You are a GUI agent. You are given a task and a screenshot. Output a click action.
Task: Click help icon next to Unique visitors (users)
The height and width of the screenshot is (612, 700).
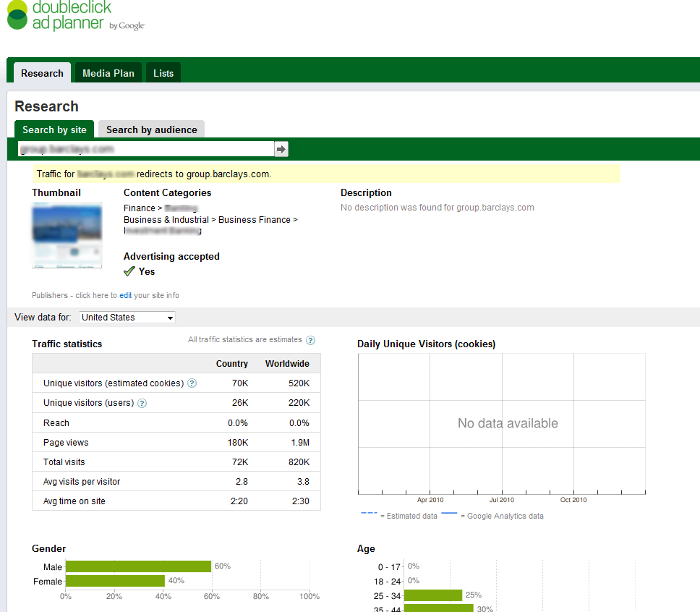142,403
